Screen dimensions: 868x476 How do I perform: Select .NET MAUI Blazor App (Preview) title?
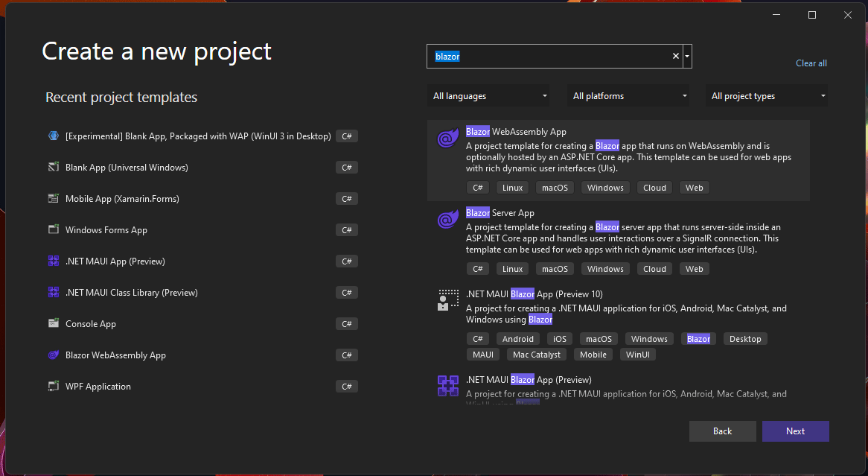(x=529, y=380)
